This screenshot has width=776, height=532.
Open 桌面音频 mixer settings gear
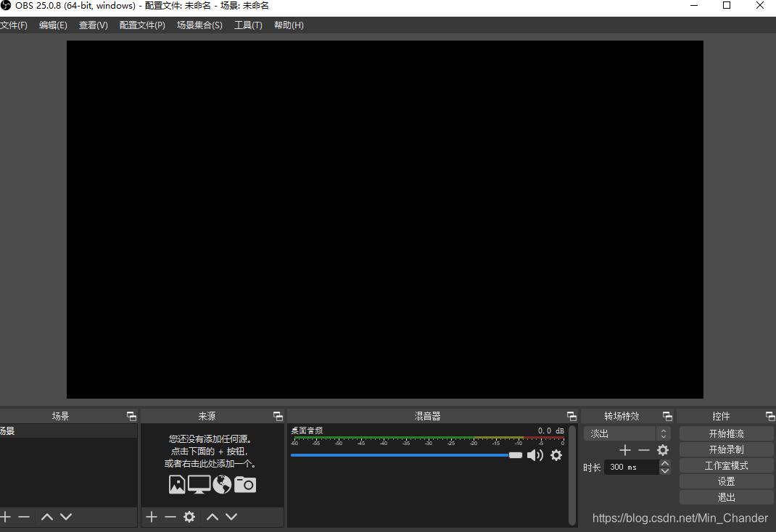(556, 455)
